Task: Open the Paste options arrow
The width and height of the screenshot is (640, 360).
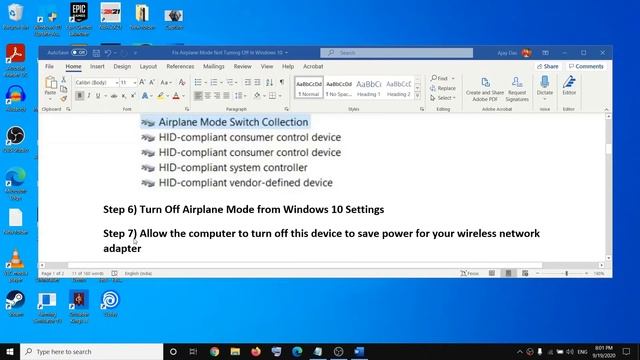Action: (50, 99)
